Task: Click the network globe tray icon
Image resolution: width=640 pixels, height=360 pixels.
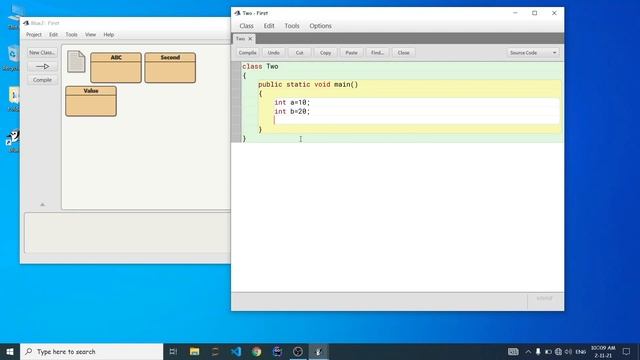Action: tap(558, 351)
